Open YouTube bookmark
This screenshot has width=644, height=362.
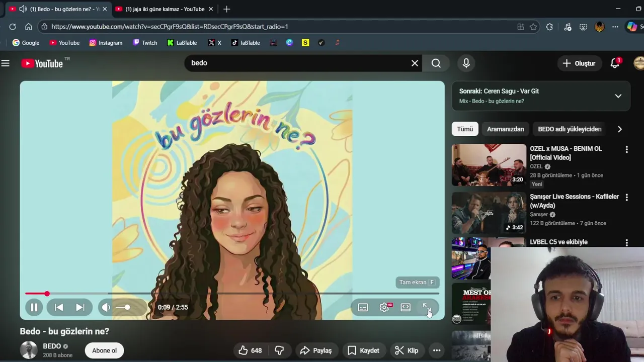64,43
